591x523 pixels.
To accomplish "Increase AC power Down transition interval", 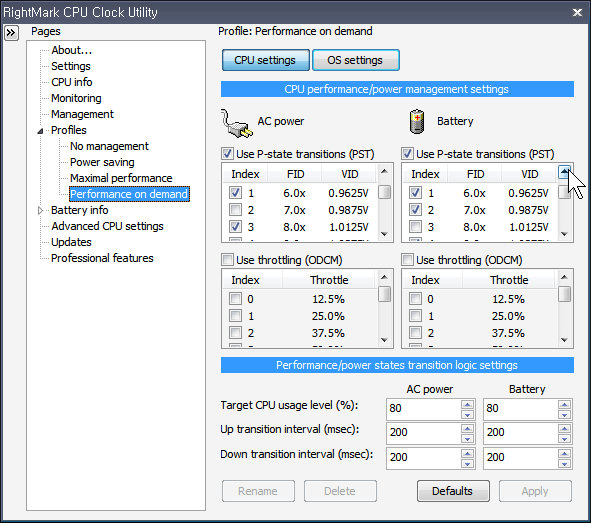I will (467, 454).
